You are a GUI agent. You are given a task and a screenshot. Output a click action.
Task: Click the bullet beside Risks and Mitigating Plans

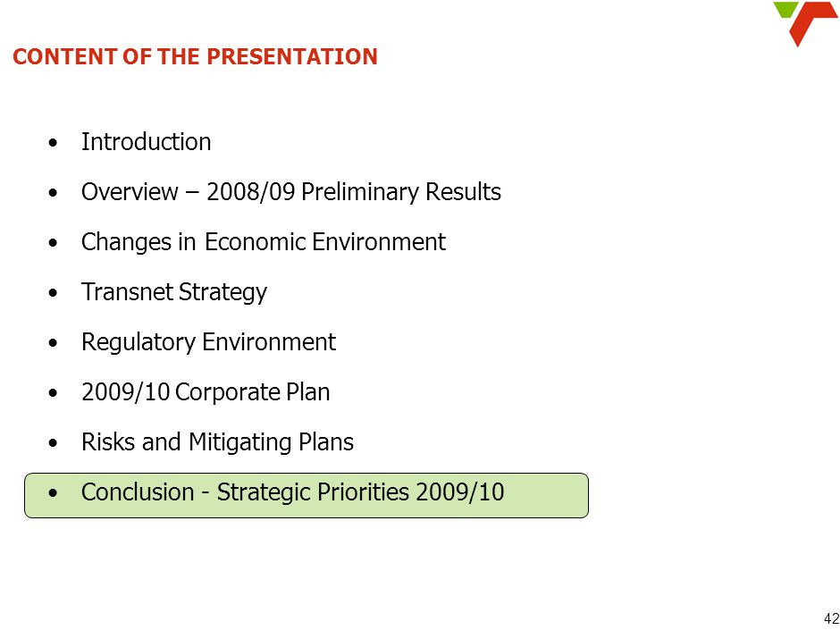coord(53,443)
